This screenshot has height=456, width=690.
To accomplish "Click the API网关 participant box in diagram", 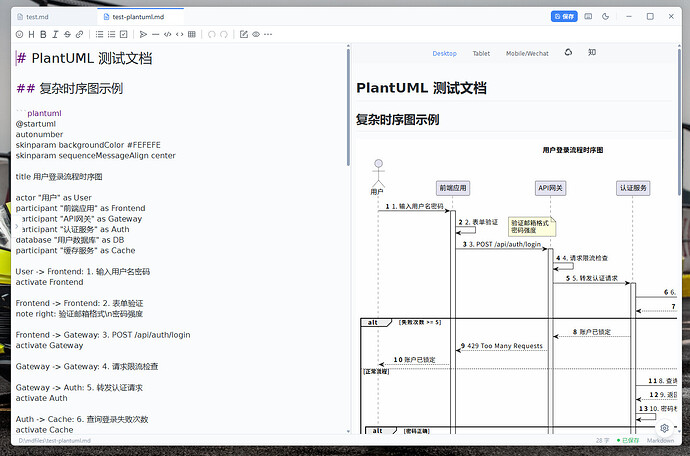I will click(x=550, y=188).
